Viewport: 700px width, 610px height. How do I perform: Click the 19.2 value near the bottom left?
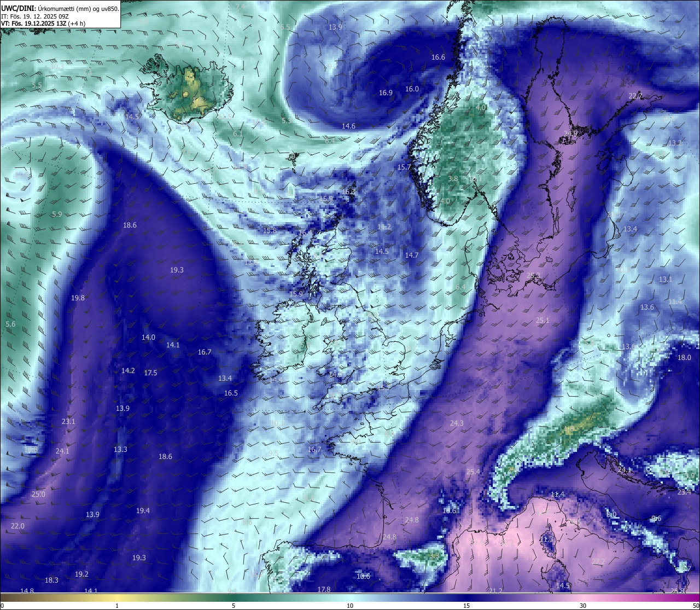pyautogui.click(x=81, y=574)
